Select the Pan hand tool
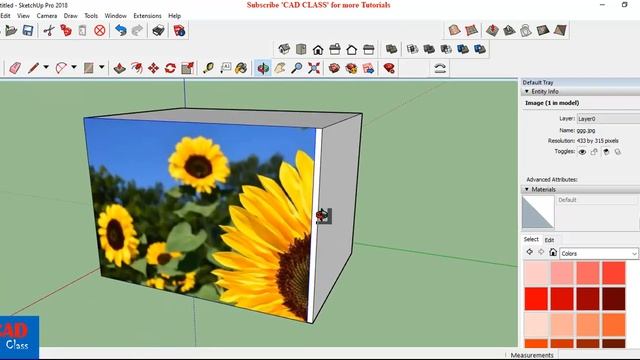 coord(280,68)
